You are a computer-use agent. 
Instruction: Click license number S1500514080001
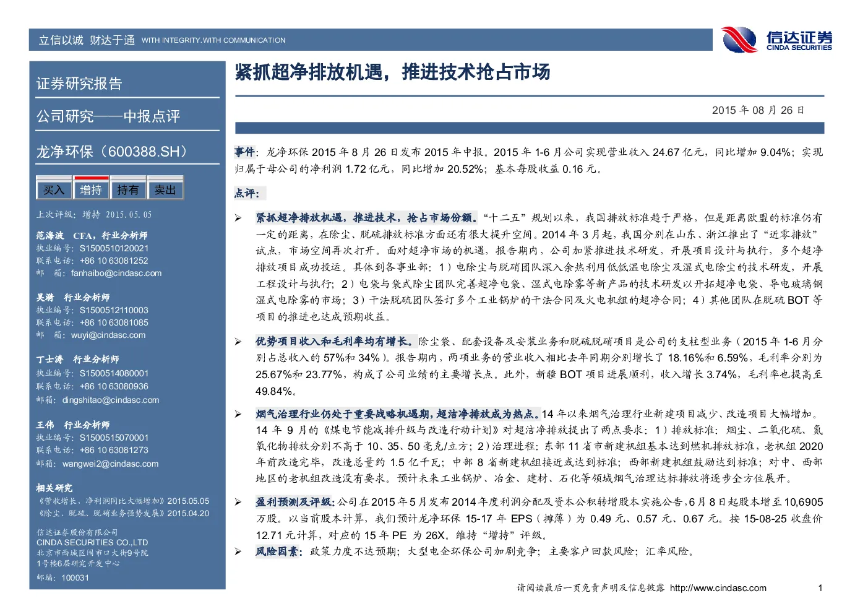(x=114, y=373)
